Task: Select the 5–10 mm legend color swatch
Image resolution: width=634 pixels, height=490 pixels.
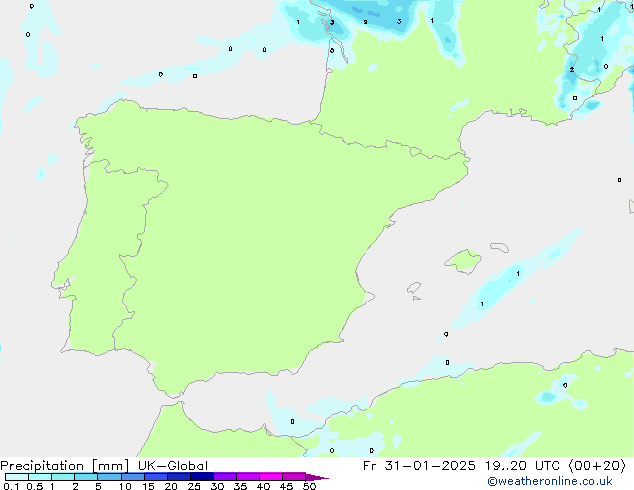Action: click(109, 477)
